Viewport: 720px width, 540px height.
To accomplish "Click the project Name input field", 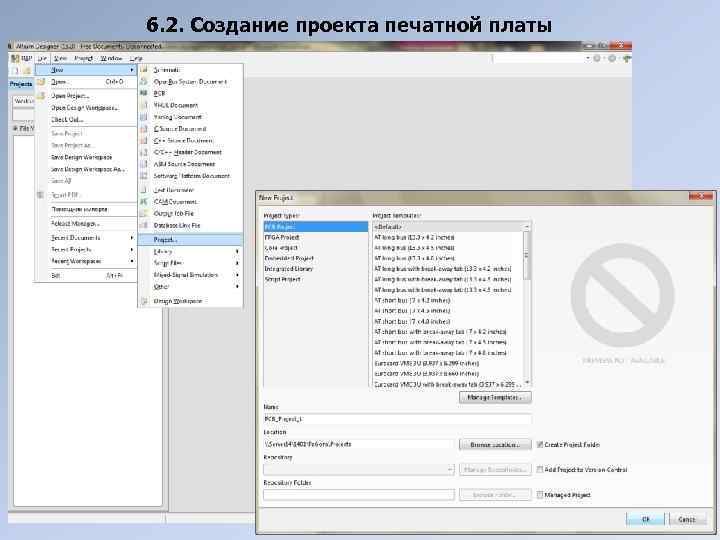I will (397, 419).
